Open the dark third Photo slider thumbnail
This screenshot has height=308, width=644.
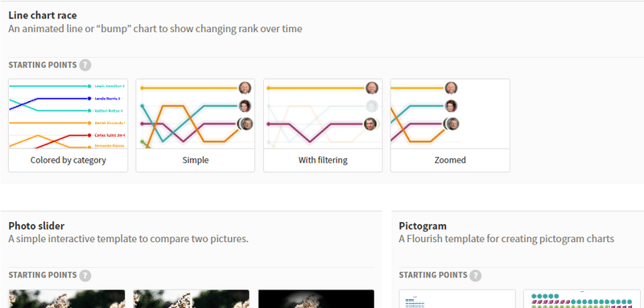[x=316, y=299]
